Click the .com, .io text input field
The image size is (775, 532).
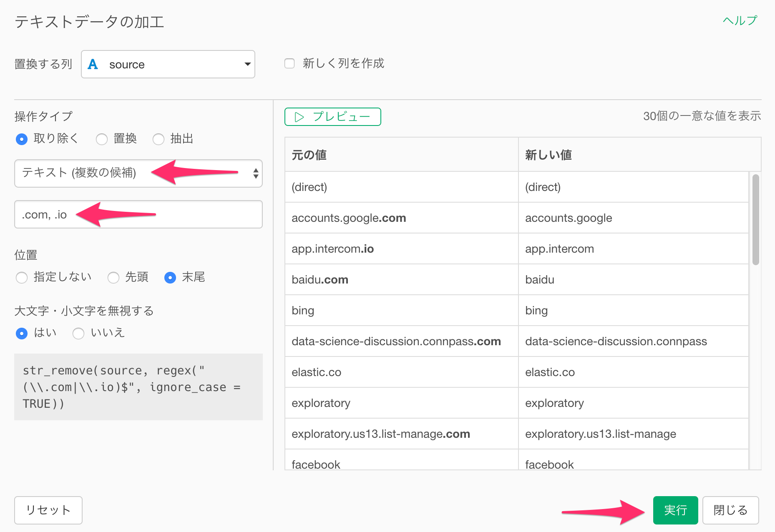[x=138, y=214]
